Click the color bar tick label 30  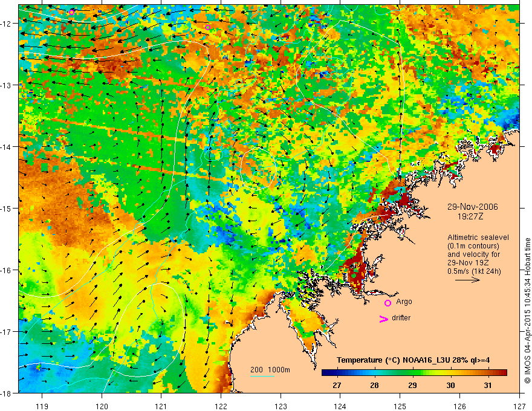[x=450, y=386]
